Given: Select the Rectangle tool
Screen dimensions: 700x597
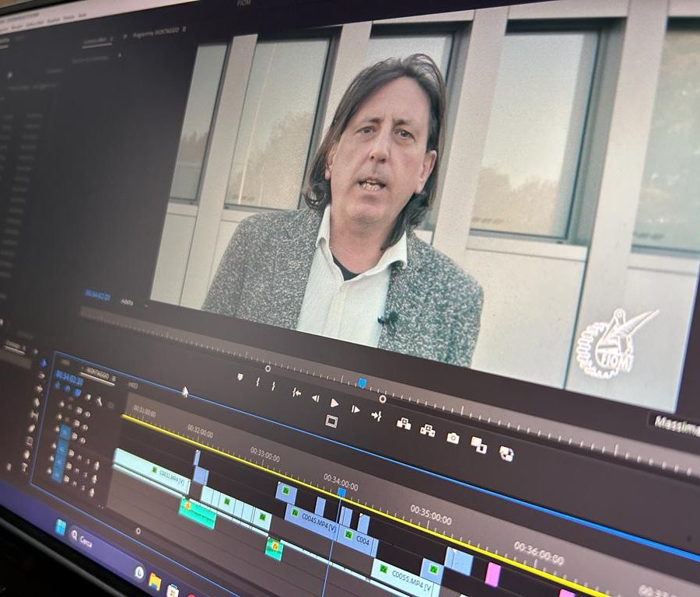Looking at the screenshot, I should [x=30, y=442].
